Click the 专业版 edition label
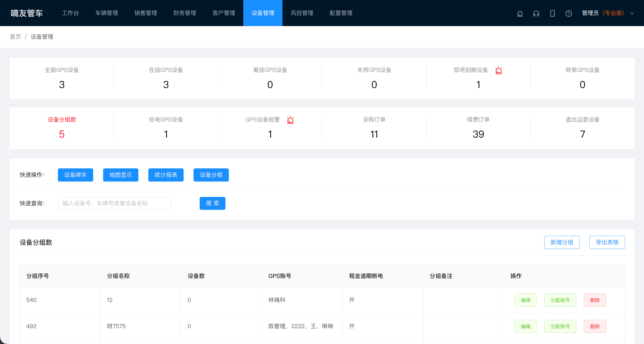The height and width of the screenshot is (344, 644). pyautogui.click(x=613, y=13)
